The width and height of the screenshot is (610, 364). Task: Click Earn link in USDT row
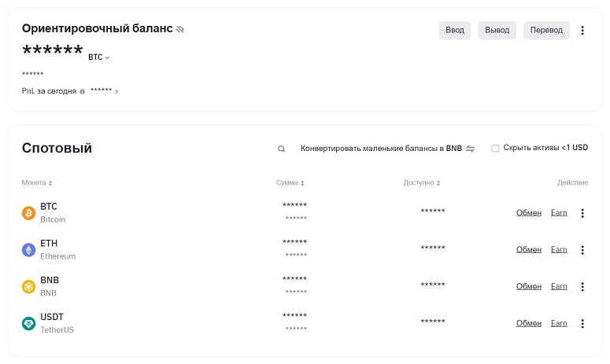pos(559,323)
